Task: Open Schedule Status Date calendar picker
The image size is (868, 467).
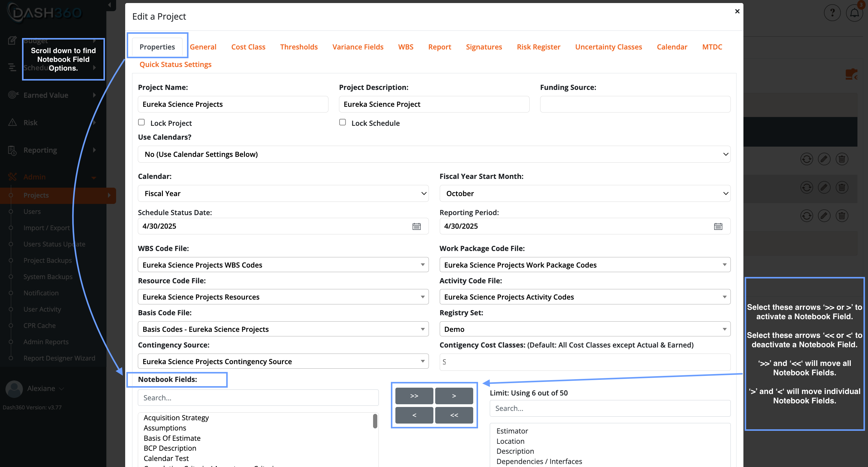Action: coord(417,227)
